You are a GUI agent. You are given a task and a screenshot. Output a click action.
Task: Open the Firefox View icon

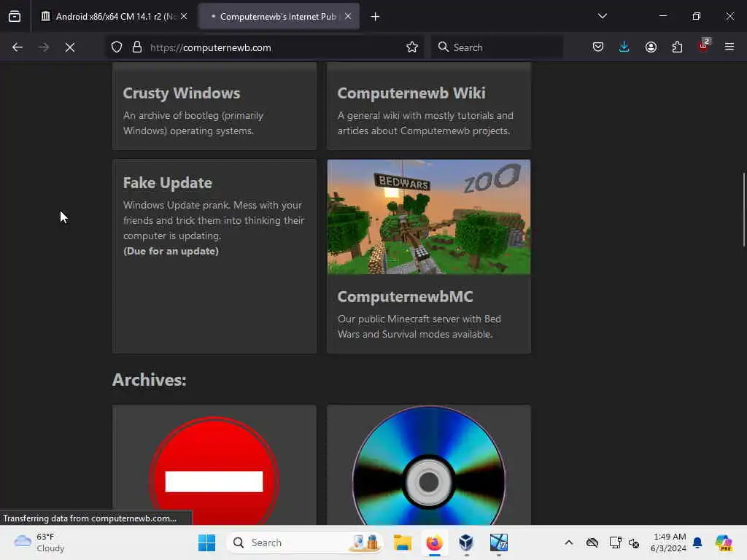point(15,17)
